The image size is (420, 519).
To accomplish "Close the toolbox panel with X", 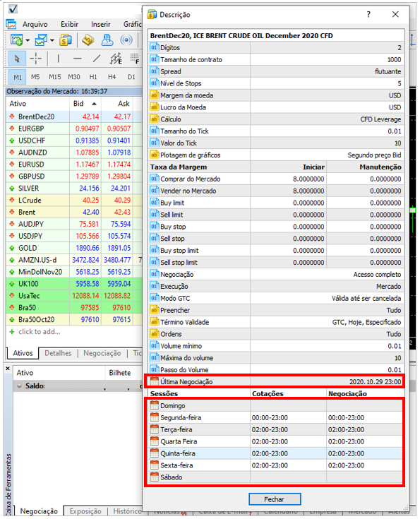I will coord(8,368).
